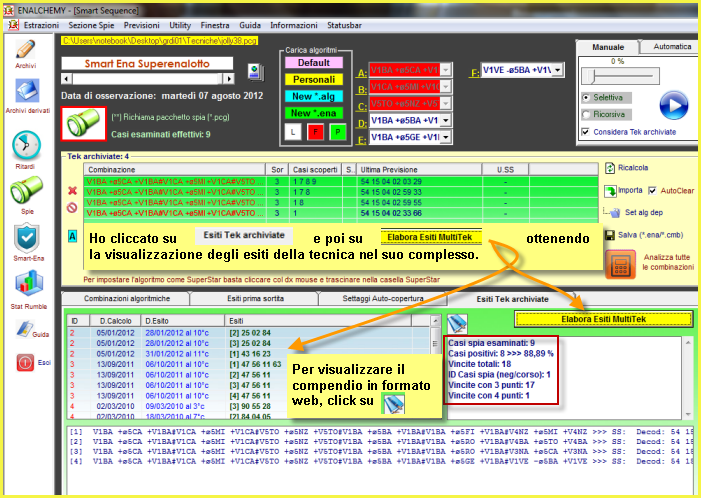Expand algorithm B dropdown
701x498 pixels.
(445, 87)
